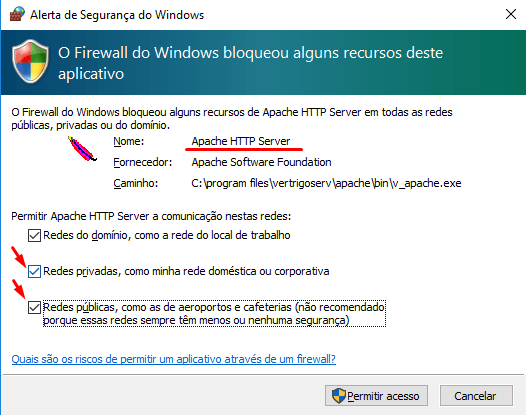
Task: Click the Redes do domínio label text
Action: point(167,236)
